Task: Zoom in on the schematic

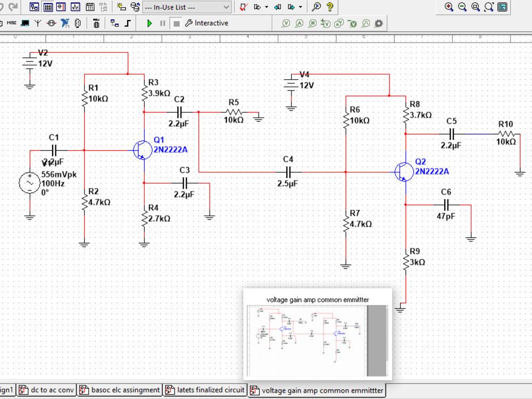Action: (x=450, y=7)
